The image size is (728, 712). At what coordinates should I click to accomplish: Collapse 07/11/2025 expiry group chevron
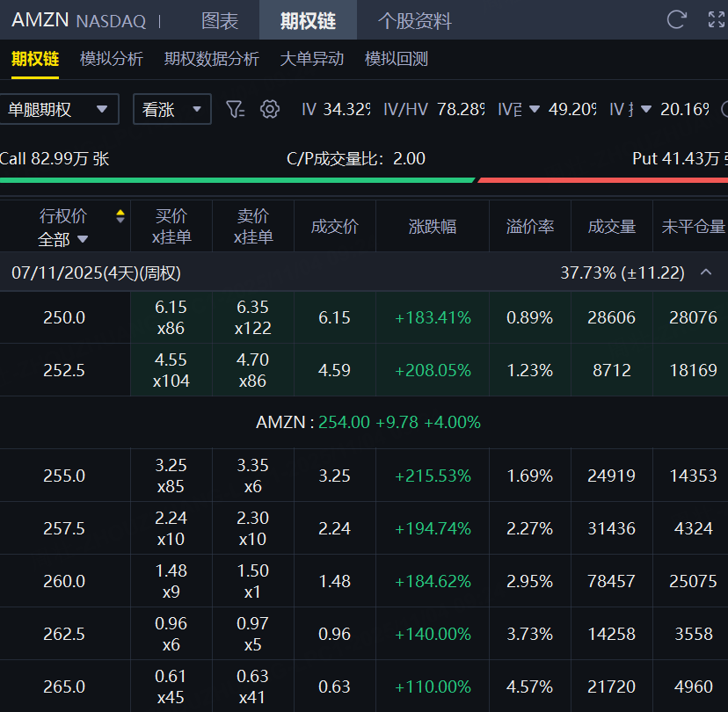pyautogui.click(x=706, y=272)
